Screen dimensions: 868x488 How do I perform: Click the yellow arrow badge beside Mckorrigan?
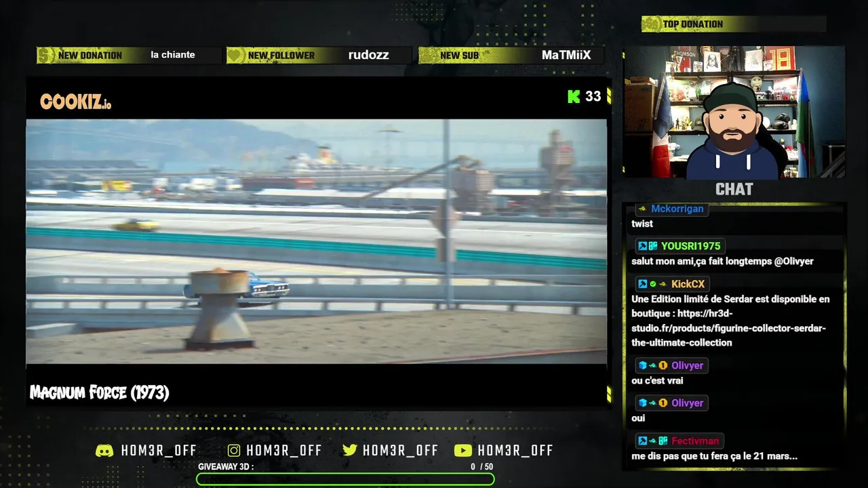pos(642,209)
